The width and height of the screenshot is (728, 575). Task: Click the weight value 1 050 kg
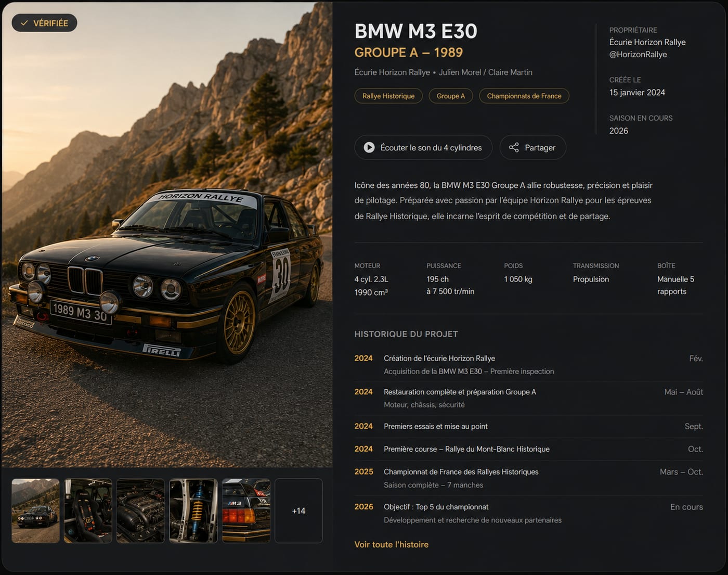coord(518,279)
